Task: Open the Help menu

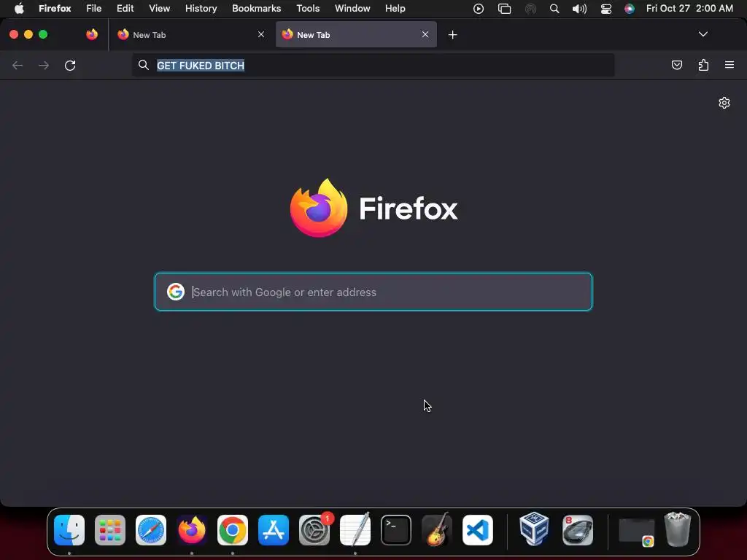Action: tap(395, 9)
